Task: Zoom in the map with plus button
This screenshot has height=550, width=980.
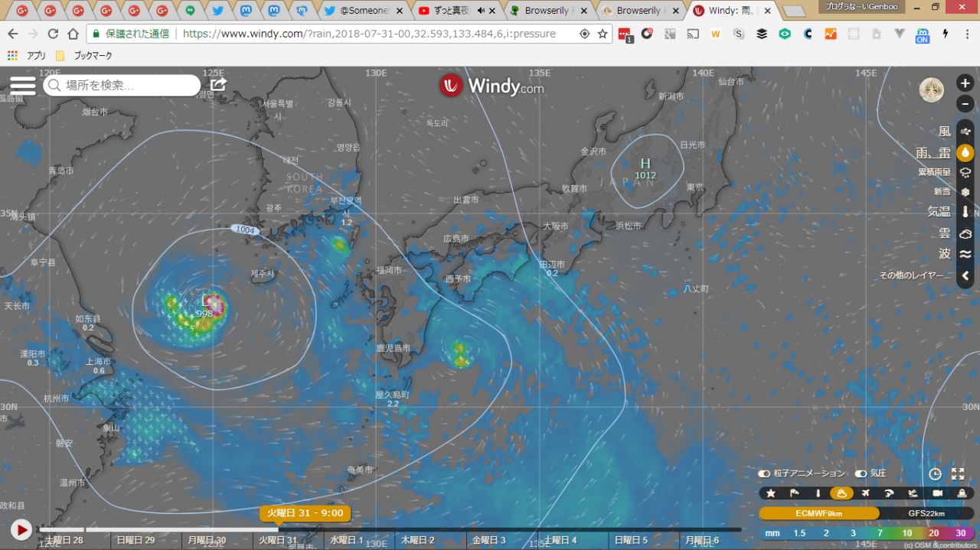Action: [965, 83]
